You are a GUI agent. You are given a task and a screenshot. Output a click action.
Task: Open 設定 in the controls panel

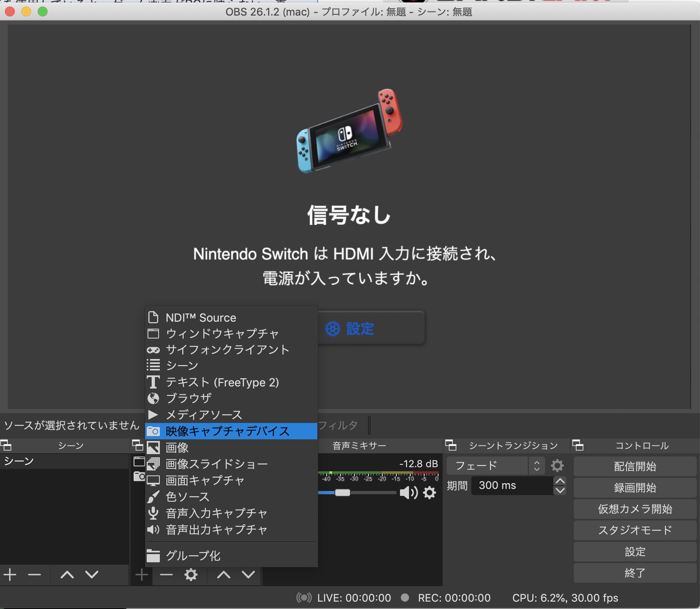point(635,552)
